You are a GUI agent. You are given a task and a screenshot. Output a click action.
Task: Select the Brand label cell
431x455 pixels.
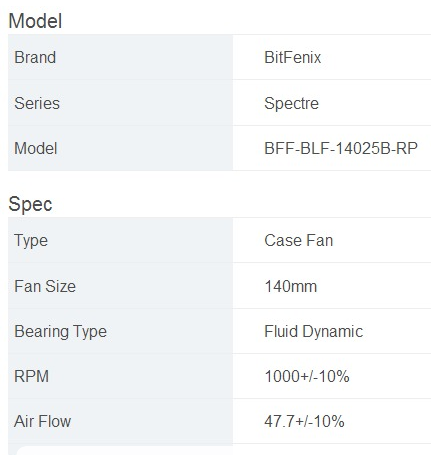coord(120,57)
